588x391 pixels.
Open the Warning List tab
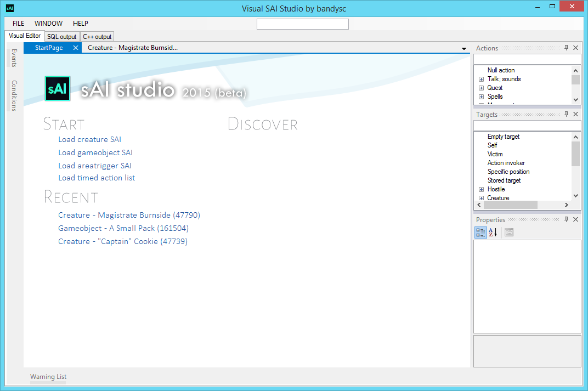(x=48, y=377)
